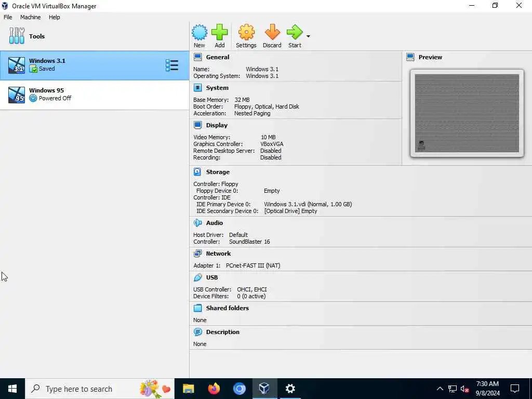Image resolution: width=532 pixels, height=399 pixels.
Task: Click the Storage section disk icon
Action: [197, 172]
